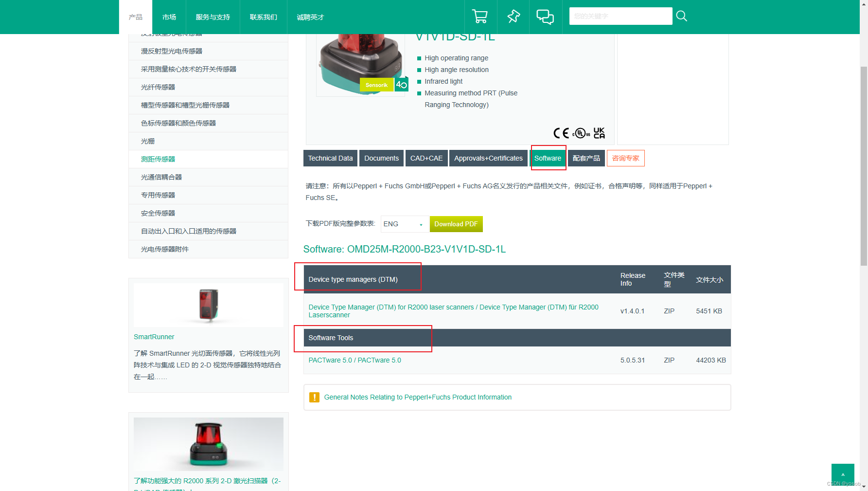Switch to the Technical Data tab
The height and width of the screenshot is (491, 868).
coord(331,158)
